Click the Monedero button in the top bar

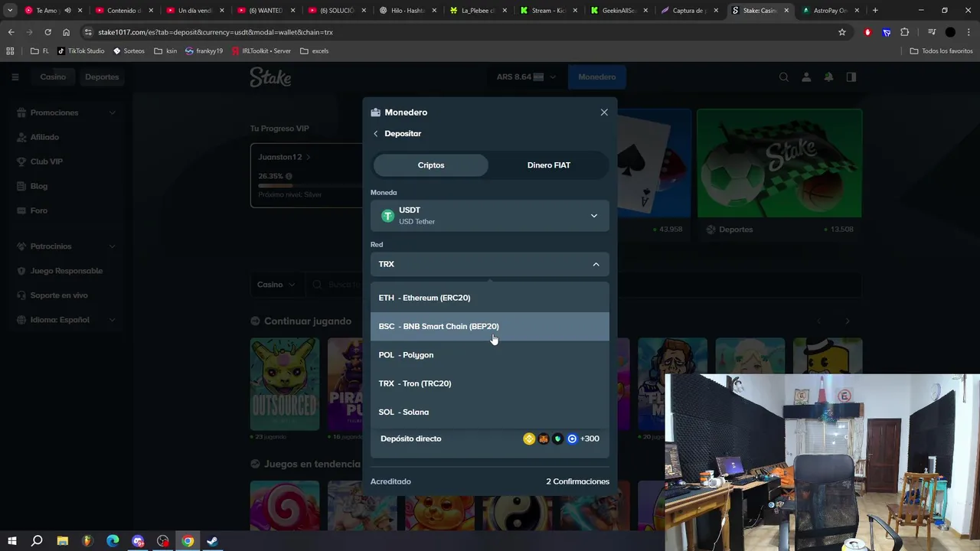(596, 77)
